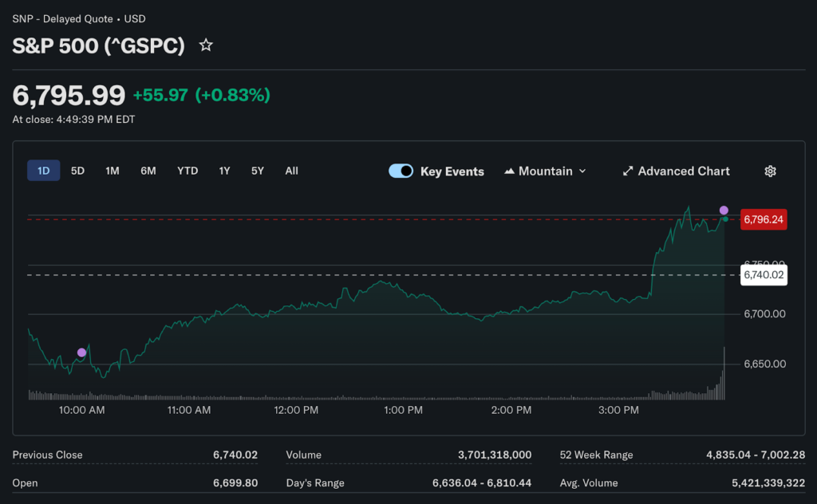Viewport: 817px width, 504px height.
Task: Switch chart to YTD range
Action: click(187, 171)
